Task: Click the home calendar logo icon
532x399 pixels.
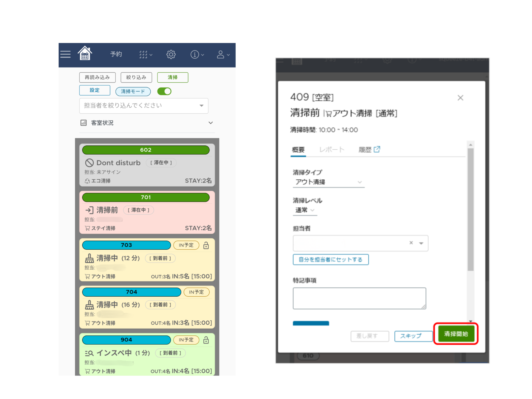Action: click(85, 53)
